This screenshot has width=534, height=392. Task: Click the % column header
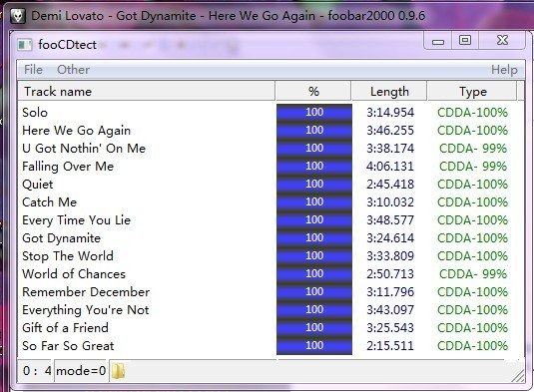(x=313, y=91)
